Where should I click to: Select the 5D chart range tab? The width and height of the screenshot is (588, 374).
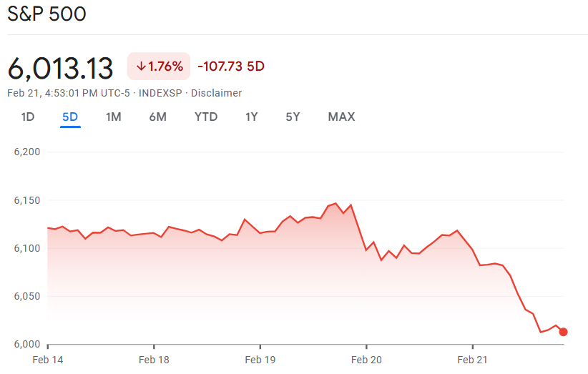[x=70, y=117]
